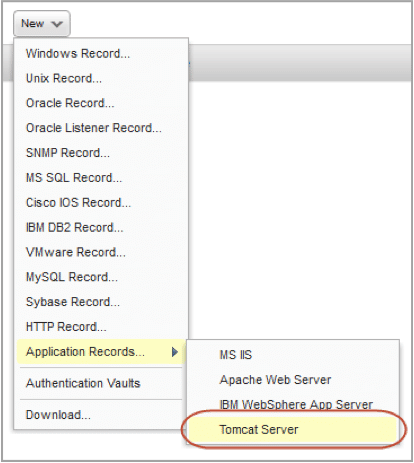Choose IBM DB2 Record
Image resolution: width=414 pixels, height=463 pixels.
coord(75,228)
